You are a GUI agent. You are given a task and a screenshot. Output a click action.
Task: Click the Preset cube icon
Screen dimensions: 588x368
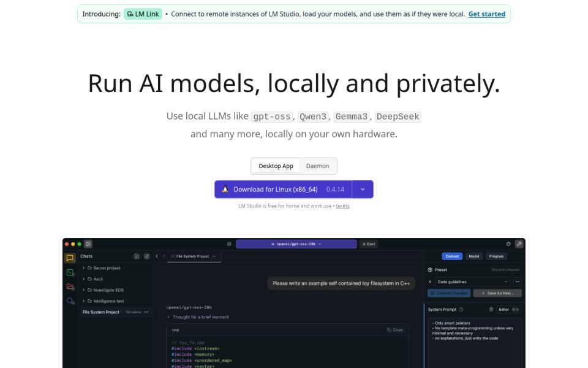coord(430,270)
